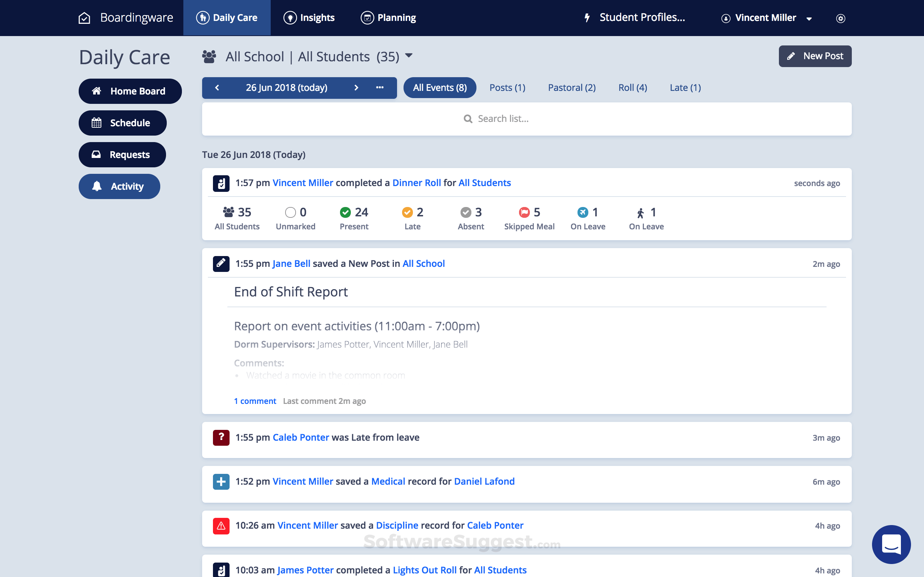Open the chat support bubble
Viewport: 924px width, 577px height.
click(x=891, y=544)
